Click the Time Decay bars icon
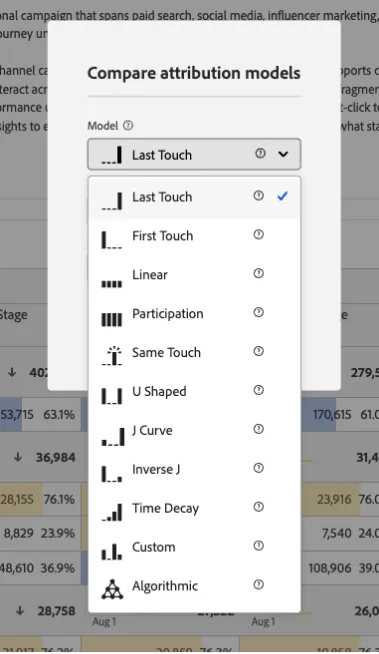379x654 pixels. pyautogui.click(x=112, y=513)
